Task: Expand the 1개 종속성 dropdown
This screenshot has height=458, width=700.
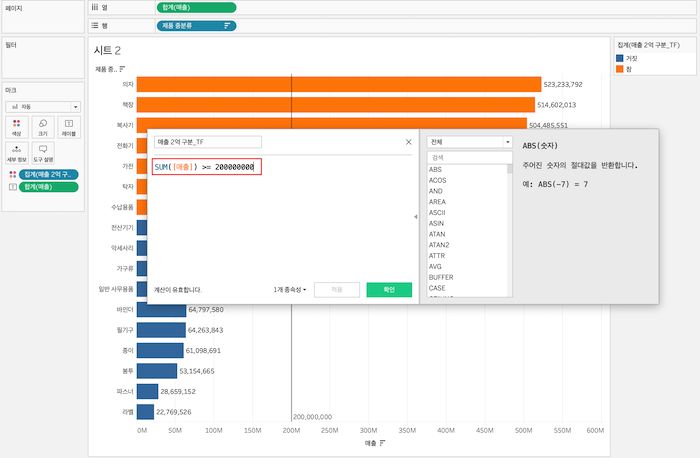Action: click(x=290, y=290)
